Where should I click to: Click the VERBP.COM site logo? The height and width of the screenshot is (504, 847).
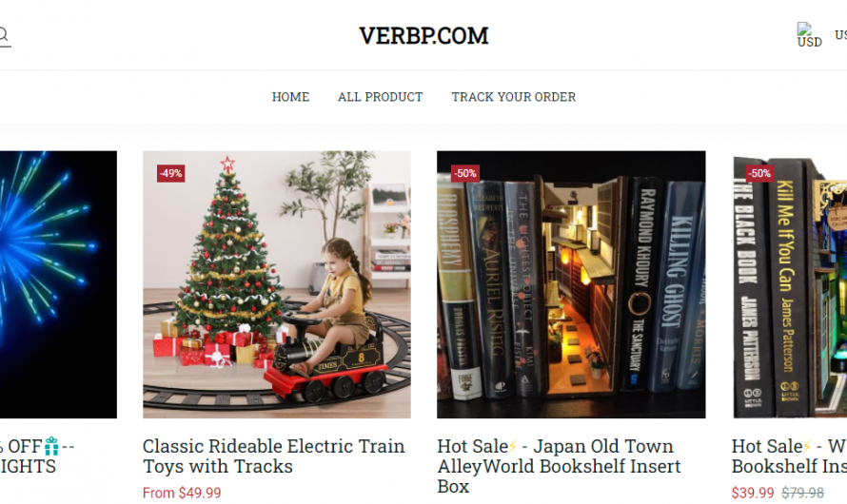pos(423,36)
